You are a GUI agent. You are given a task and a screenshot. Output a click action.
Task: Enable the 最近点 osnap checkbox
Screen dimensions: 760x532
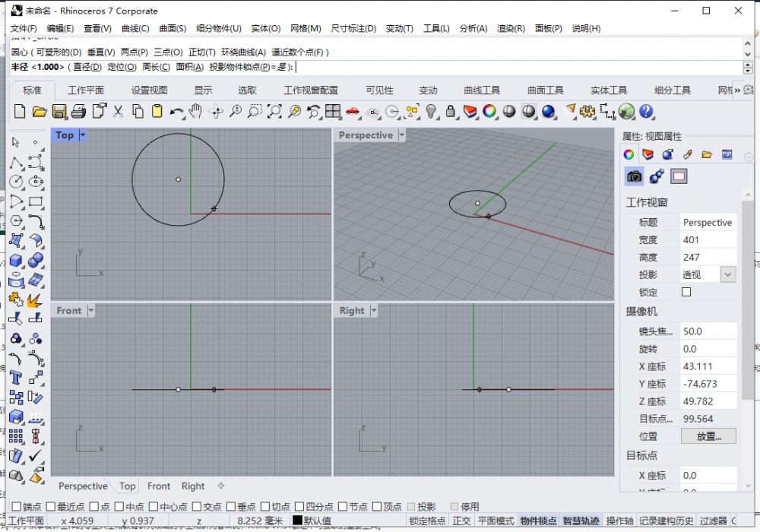[50, 506]
